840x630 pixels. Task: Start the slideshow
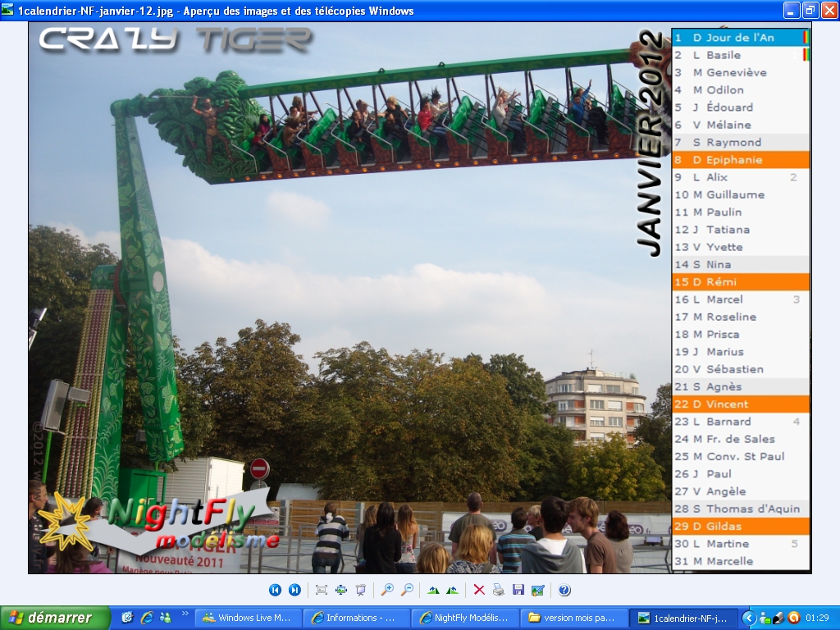point(360,590)
